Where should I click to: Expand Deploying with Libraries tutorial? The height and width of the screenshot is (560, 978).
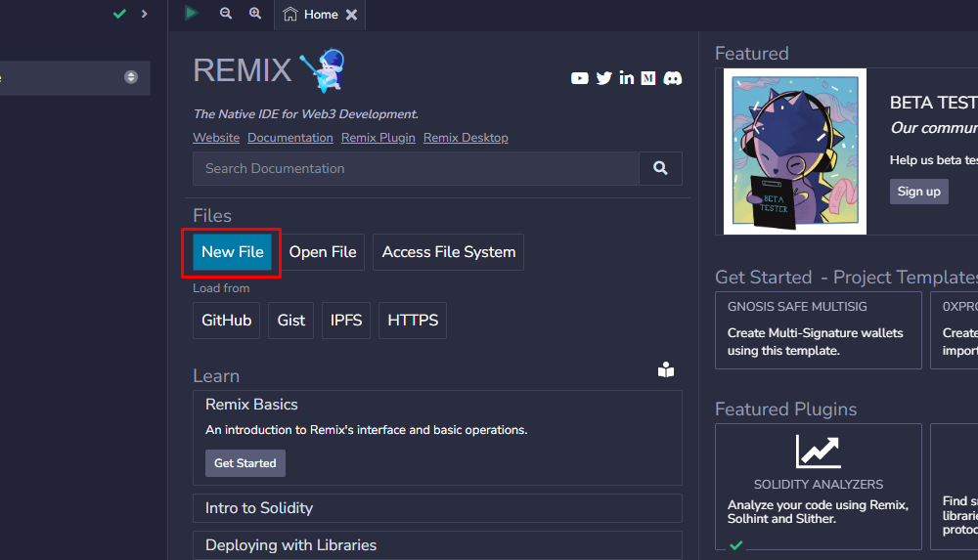point(437,545)
